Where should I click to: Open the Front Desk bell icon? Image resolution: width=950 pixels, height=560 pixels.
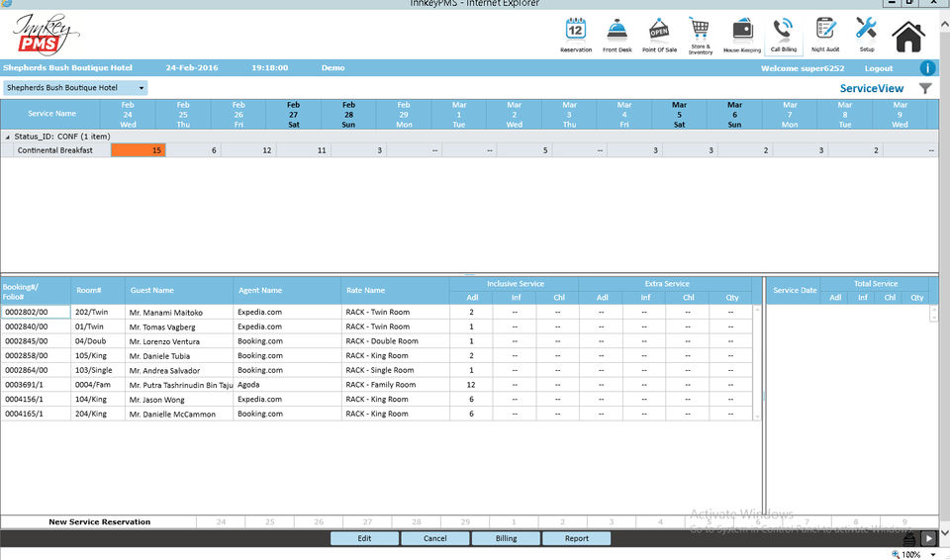(x=617, y=35)
